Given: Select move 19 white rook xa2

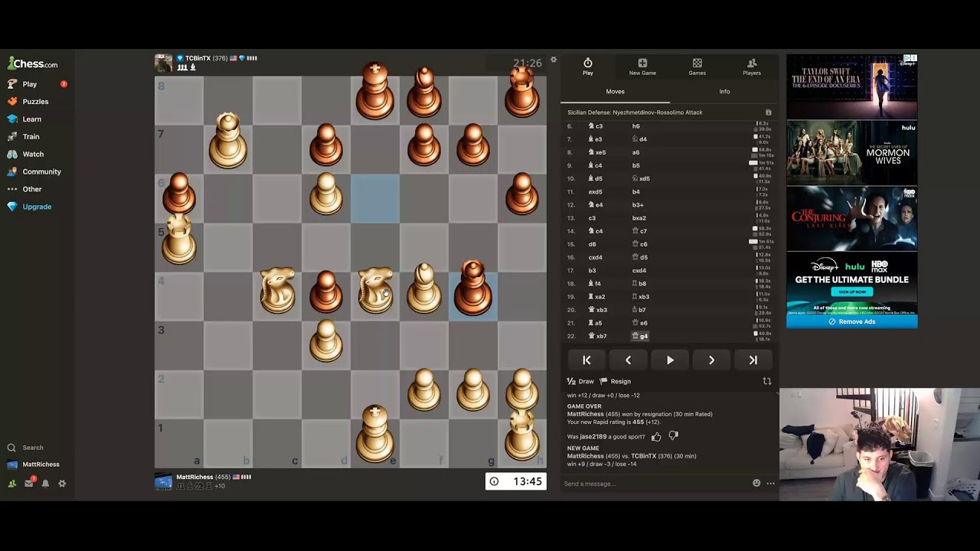Looking at the screenshot, I should click(x=597, y=297).
